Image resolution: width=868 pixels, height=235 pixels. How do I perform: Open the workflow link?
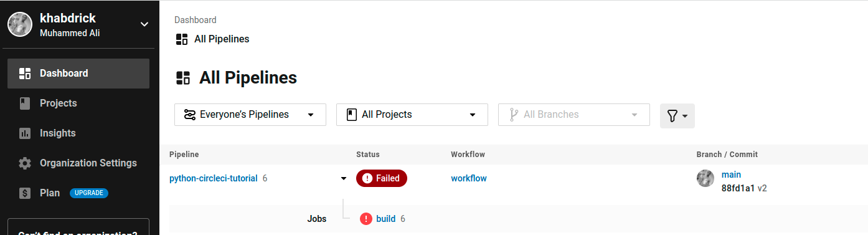[469, 178]
